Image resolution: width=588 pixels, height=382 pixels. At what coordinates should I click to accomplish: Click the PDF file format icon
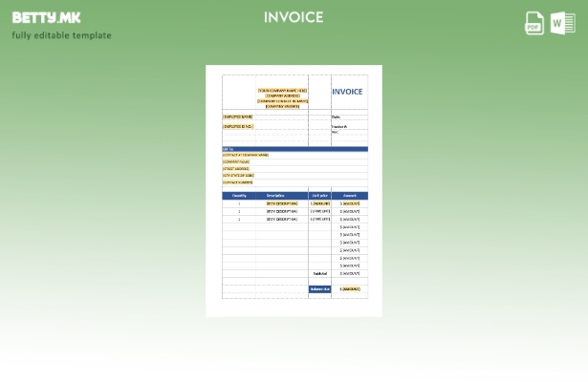tap(534, 23)
